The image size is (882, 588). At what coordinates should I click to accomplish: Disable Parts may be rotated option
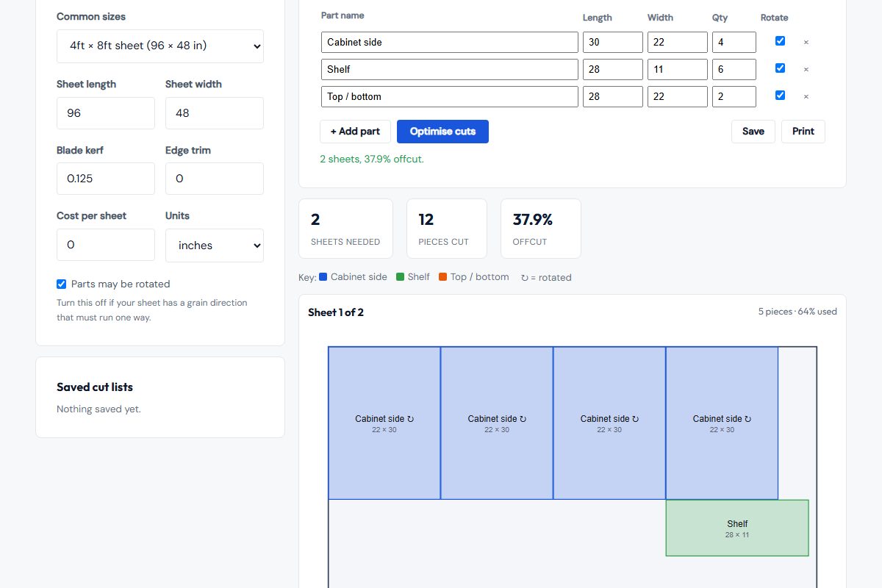coord(62,284)
